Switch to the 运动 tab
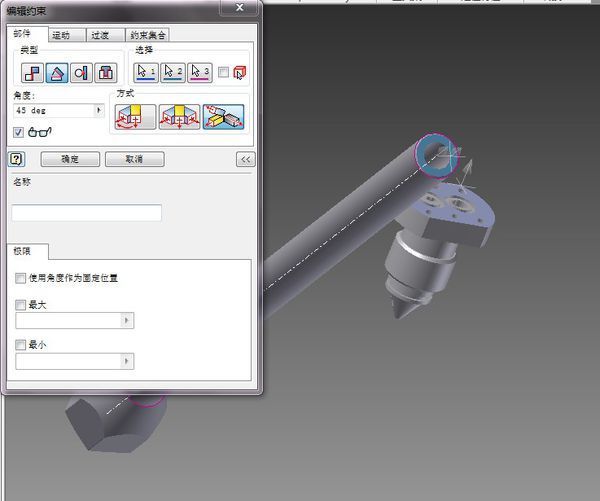Image resolution: width=600 pixels, height=501 pixels. click(67, 35)
